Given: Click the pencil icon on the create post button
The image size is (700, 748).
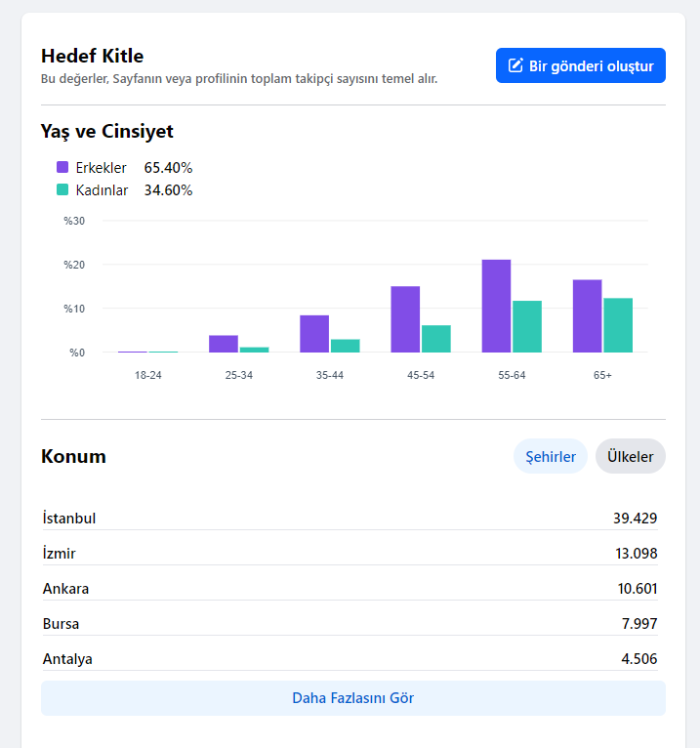Looking at the screenshot, I should pos(515,65).
